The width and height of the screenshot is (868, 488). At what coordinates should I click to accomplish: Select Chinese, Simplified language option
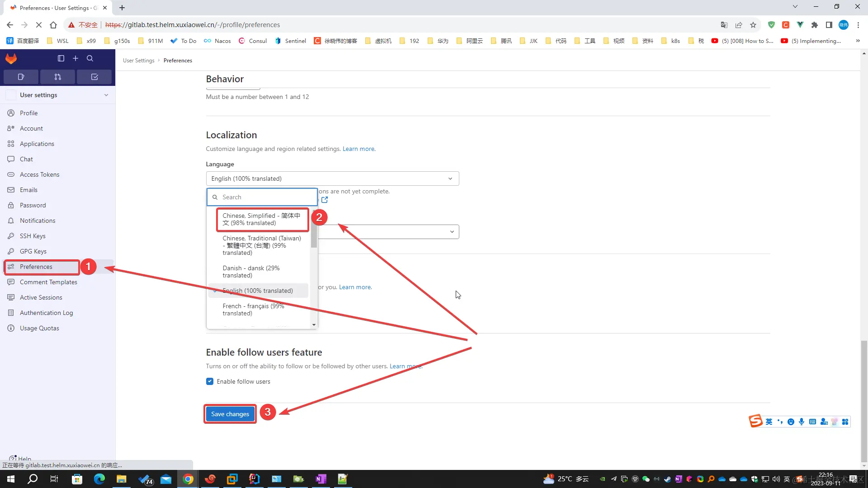click(261, 219)
